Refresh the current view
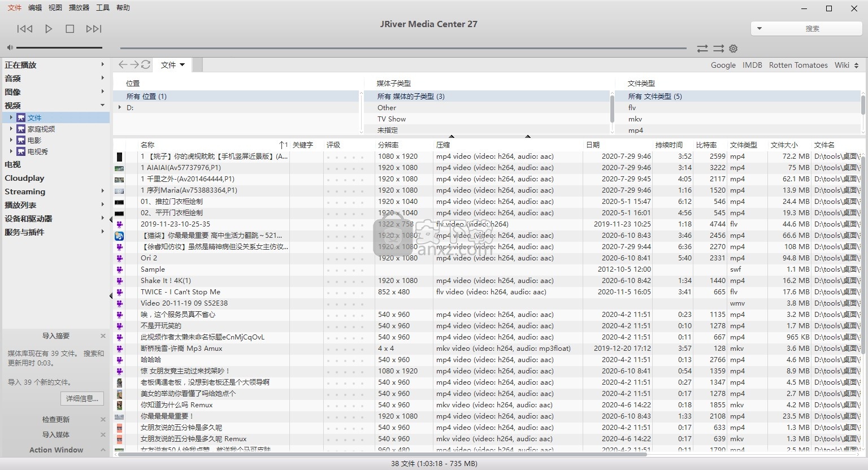 (146, 65)
